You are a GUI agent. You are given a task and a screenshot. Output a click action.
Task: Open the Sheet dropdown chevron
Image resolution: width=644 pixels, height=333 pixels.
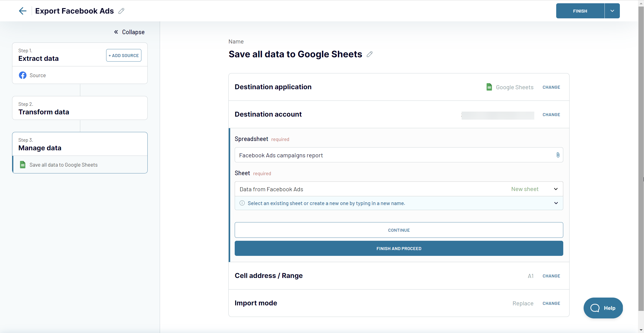pyautogui.click(x=556, y=189)
